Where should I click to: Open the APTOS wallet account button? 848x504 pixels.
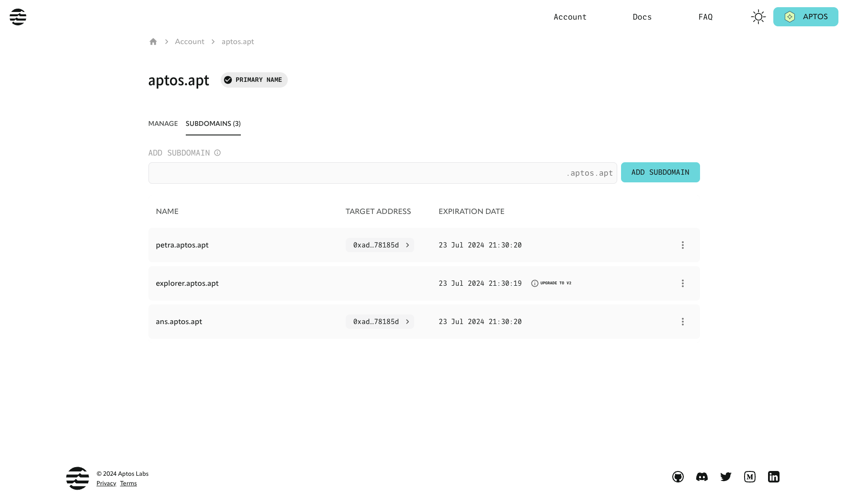[805, 17]
